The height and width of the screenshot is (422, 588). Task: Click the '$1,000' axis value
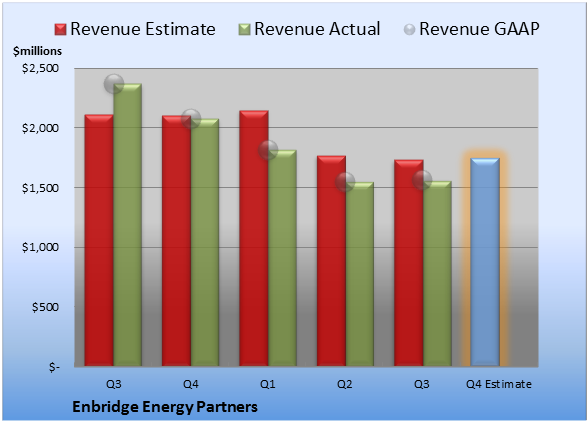coord(40,247)
